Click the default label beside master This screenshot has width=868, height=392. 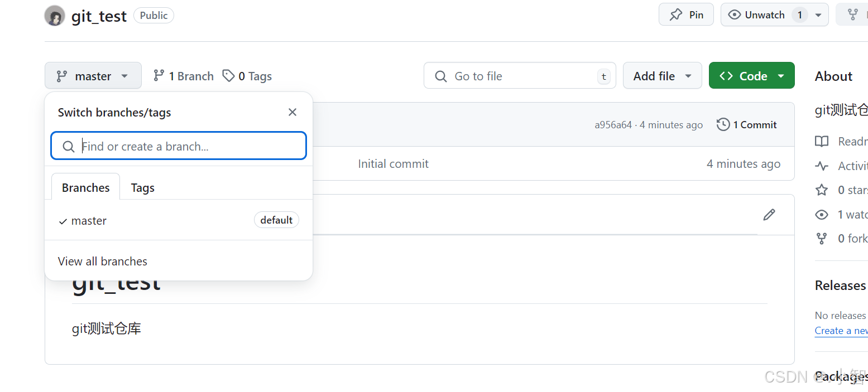276,220
